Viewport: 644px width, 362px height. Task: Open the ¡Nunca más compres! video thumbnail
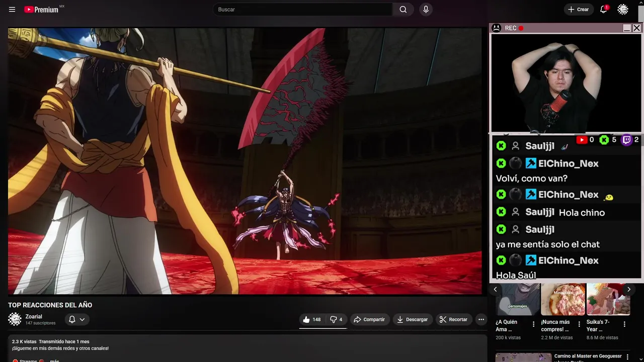pos(563,299)
